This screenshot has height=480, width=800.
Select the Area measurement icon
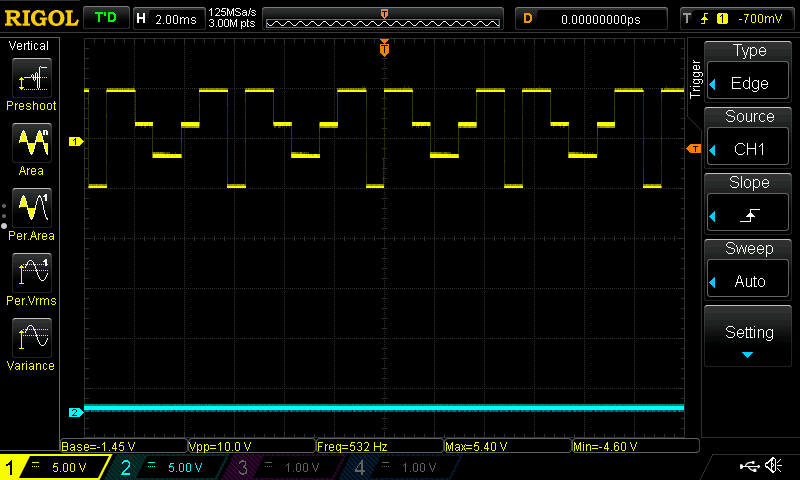(32, 143)
